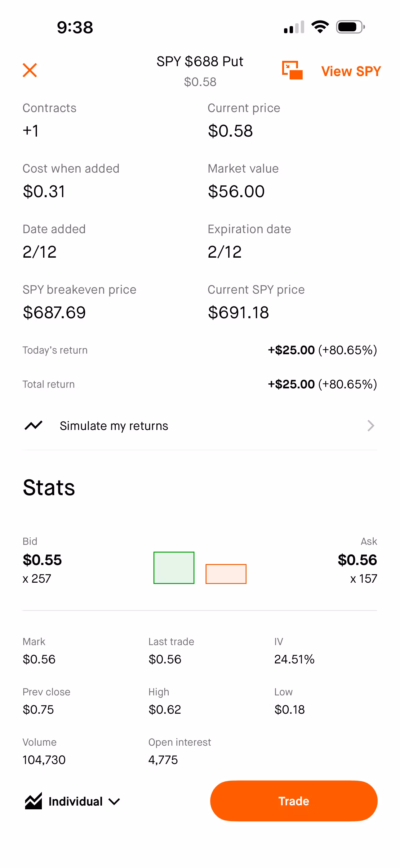Tap the Bid price $0.55
The image size is (400, 868).
42,560
